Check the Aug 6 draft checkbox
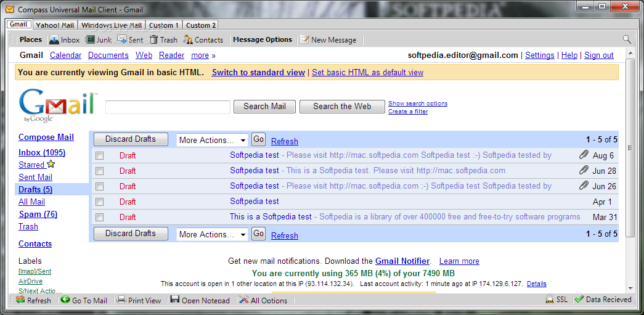Screen dimensions: 644x315 [x=99, y=156]
